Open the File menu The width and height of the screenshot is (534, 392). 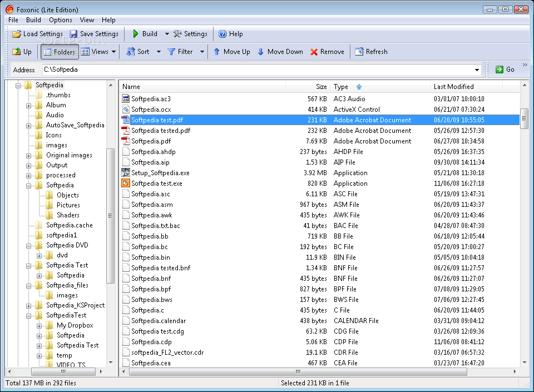click(13, 19)
